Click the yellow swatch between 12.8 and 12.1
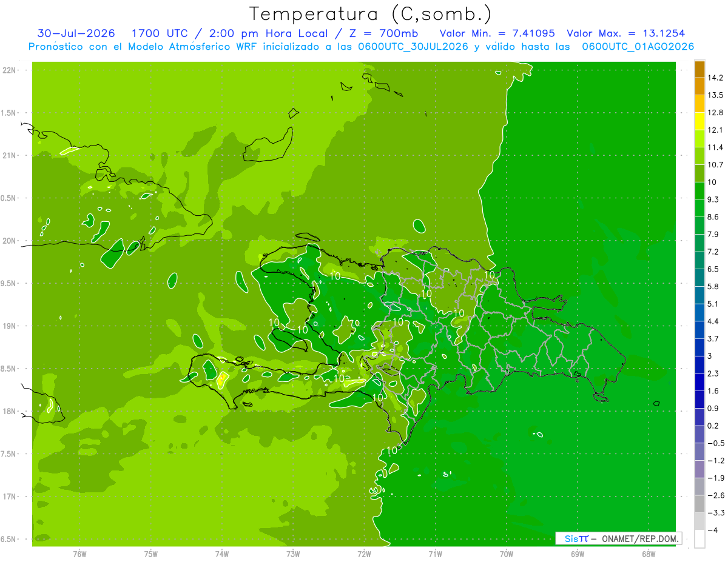 click(700, 121)
